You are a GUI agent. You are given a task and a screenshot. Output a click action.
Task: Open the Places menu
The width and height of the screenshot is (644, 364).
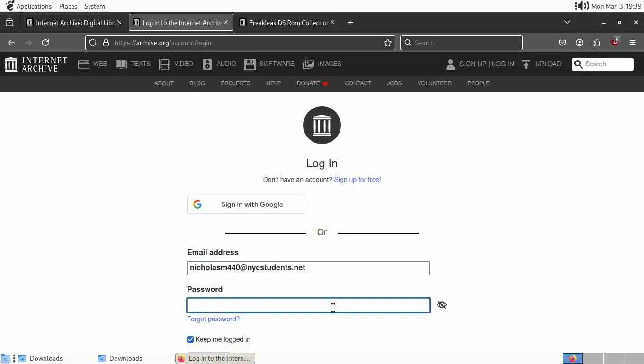[x=68, y=6]
